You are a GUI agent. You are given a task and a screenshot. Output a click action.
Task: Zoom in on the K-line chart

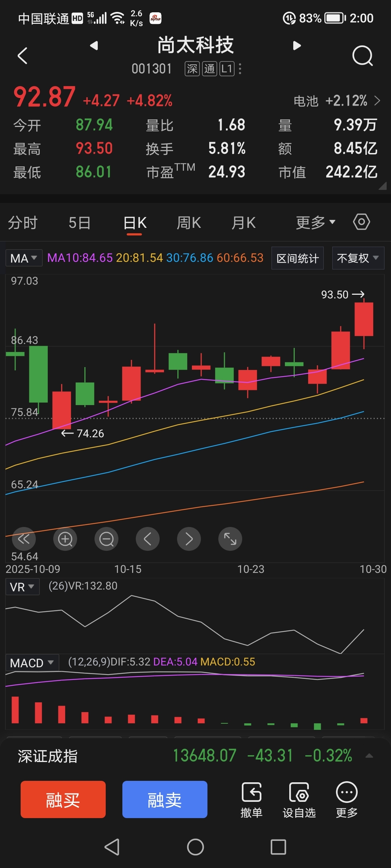(x=65, y=539)
